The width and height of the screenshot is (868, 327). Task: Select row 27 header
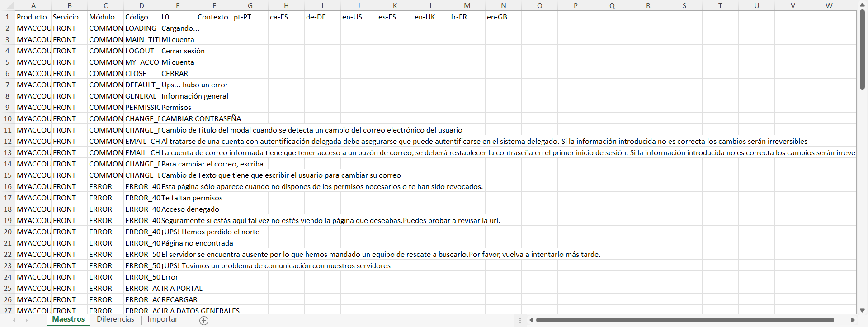[7, 310]
